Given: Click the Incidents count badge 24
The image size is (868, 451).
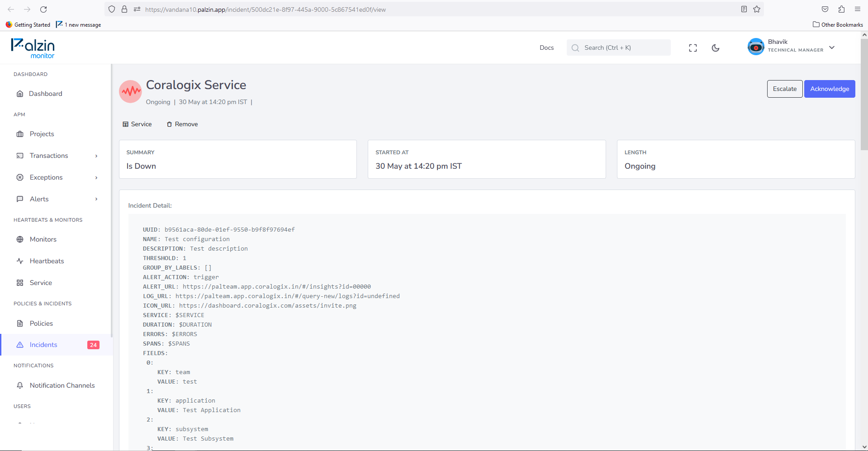Looking at the screenshot, I should tap(93, 345).
